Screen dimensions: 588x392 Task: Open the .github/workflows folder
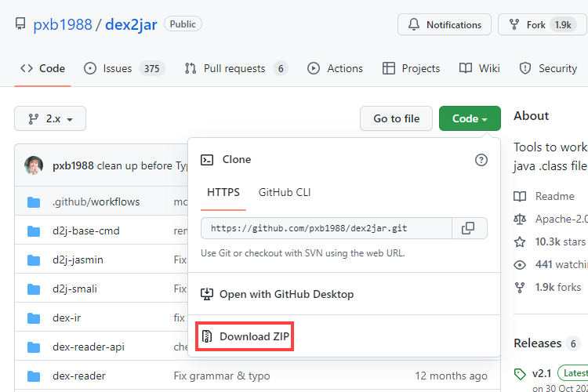point(96,201)
